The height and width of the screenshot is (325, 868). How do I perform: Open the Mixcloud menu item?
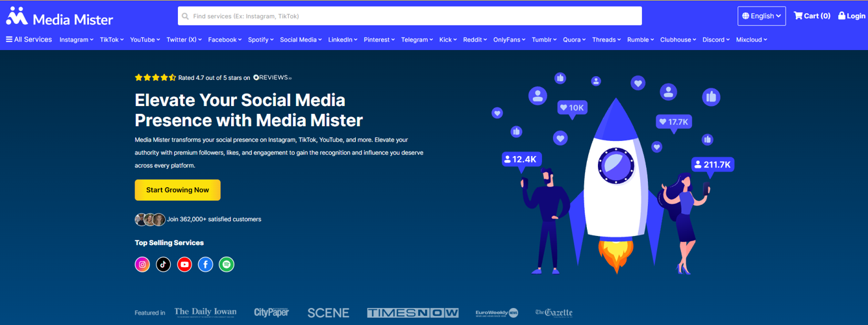752,40
